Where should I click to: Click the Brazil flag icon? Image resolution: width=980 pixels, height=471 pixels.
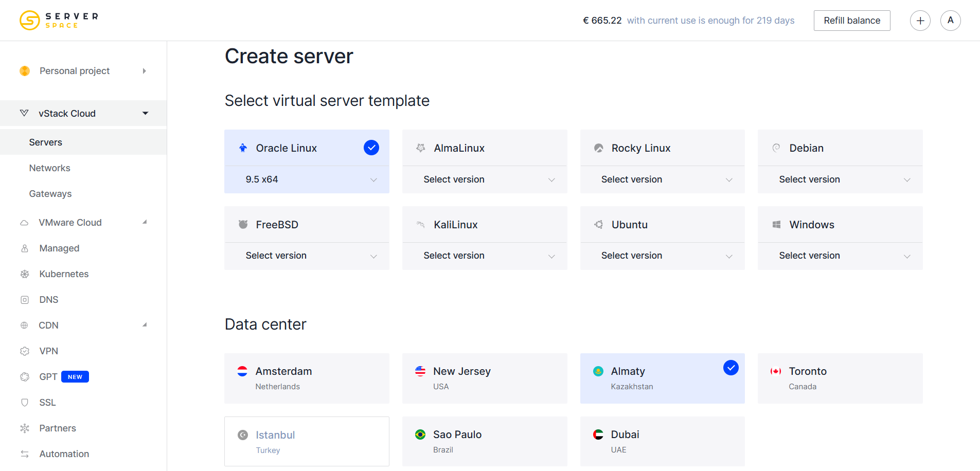click(420, 434)
